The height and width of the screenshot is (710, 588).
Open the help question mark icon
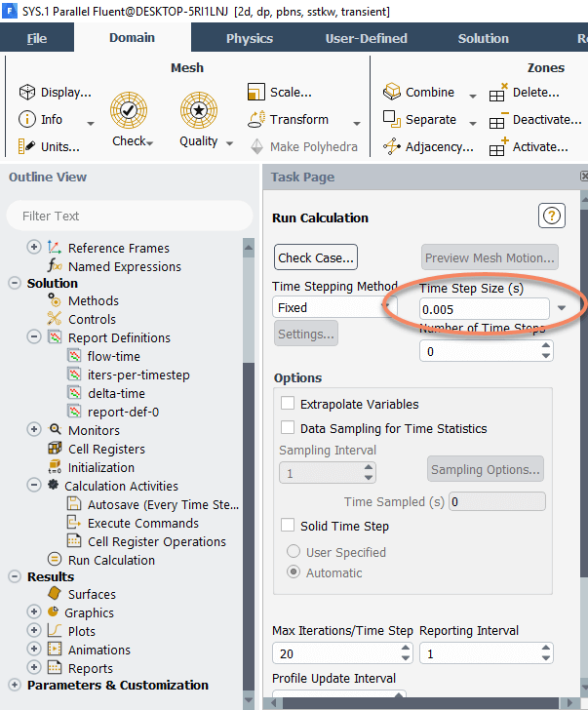point(551,216)
